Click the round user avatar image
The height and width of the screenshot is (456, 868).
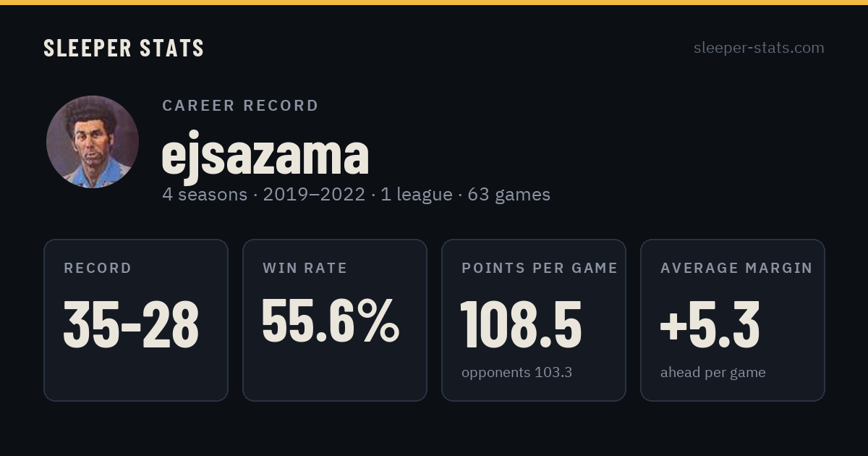pyautogui.click(x=93, y=142)
